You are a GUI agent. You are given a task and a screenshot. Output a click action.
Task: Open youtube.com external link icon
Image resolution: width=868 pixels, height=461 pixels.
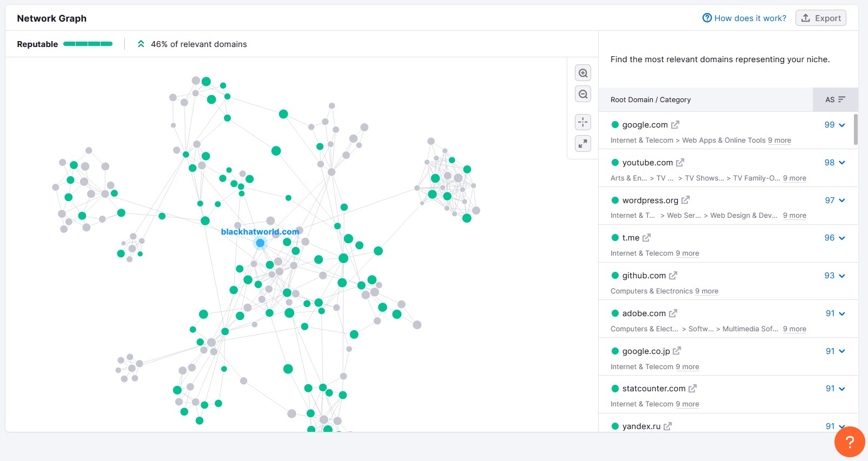click(x=680, y=163)
